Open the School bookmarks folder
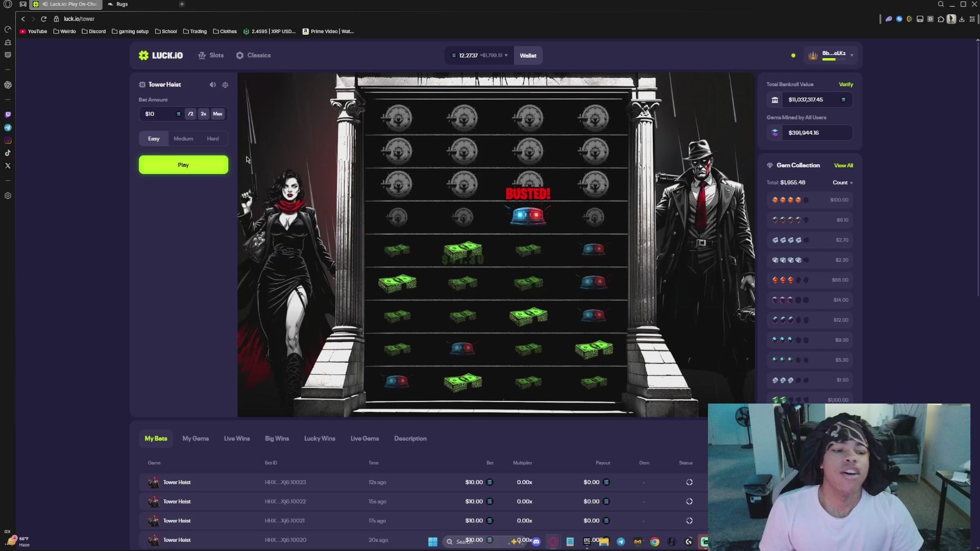980x551 pixels. [166, 32]
